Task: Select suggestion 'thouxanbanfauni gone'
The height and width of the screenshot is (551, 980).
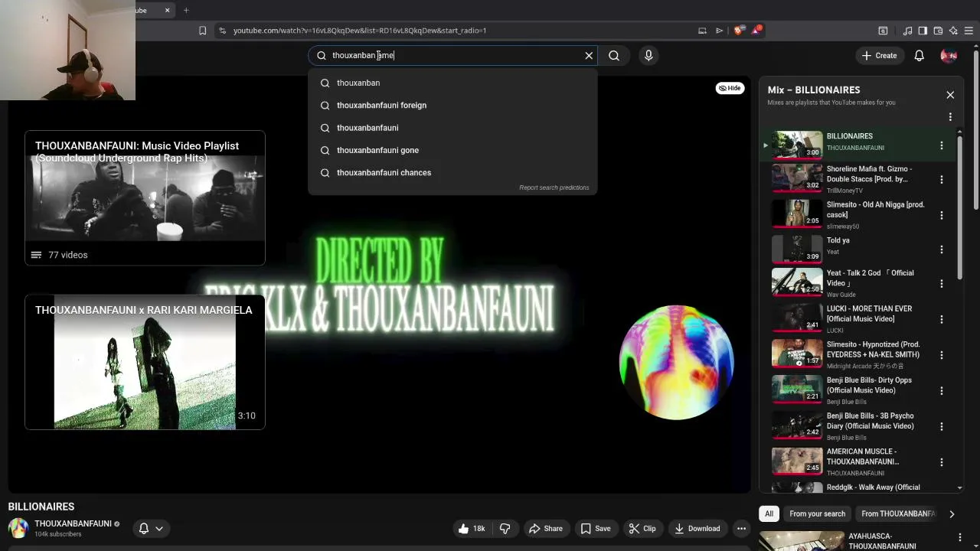Action: [x=452, y=150]
